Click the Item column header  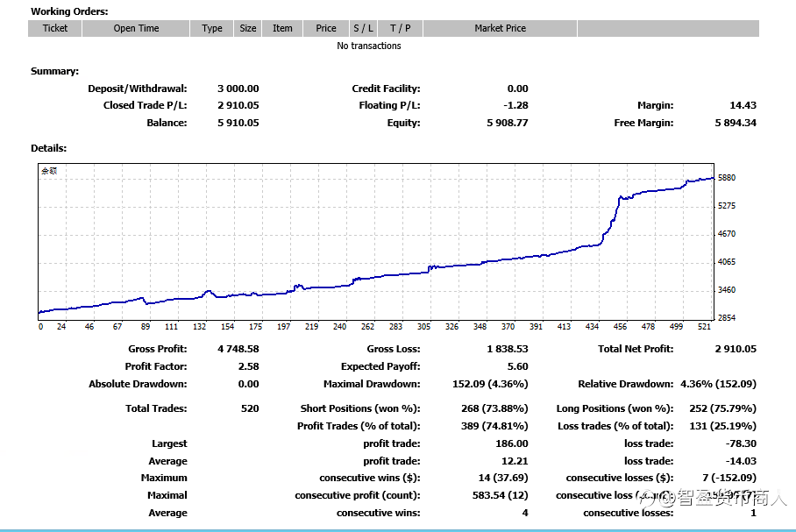pyautogui.click(x=282, y=28)
